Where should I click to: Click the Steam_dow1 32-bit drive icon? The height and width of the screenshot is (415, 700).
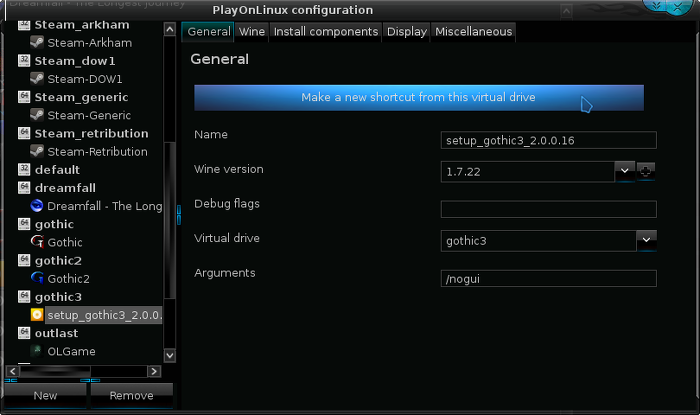pos(24,60)
